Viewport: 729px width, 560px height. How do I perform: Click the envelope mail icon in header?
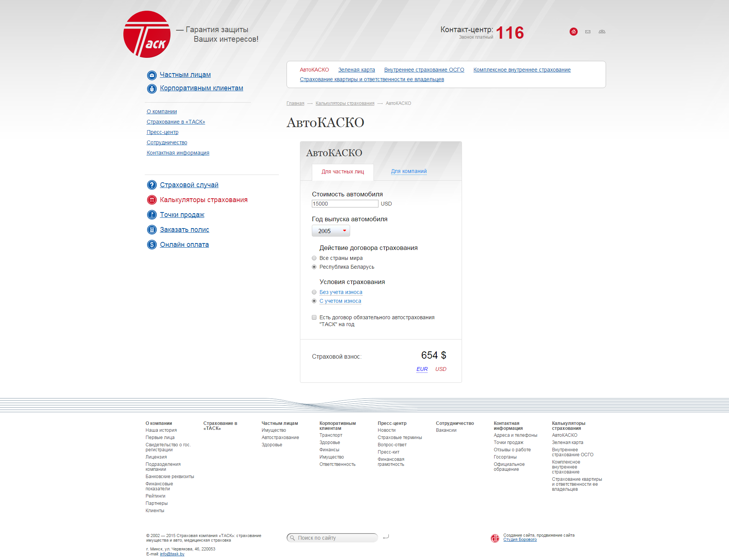(x=588, y=32)
